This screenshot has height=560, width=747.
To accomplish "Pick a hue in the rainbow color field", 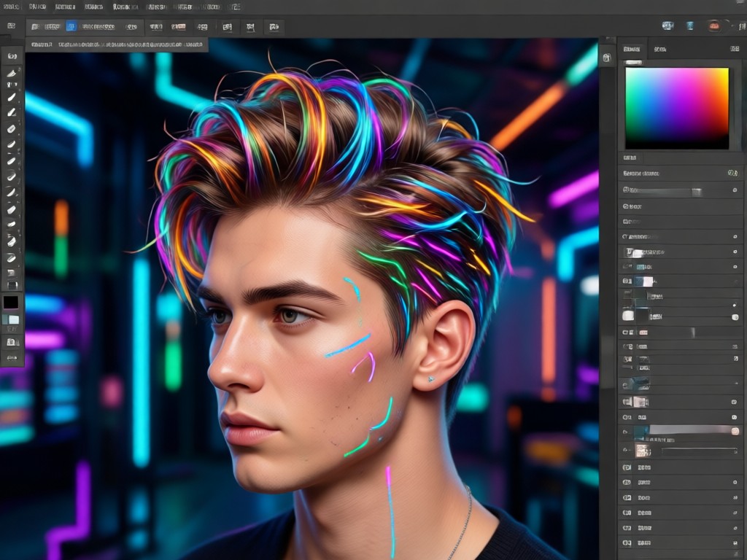I will click(676, 108).
